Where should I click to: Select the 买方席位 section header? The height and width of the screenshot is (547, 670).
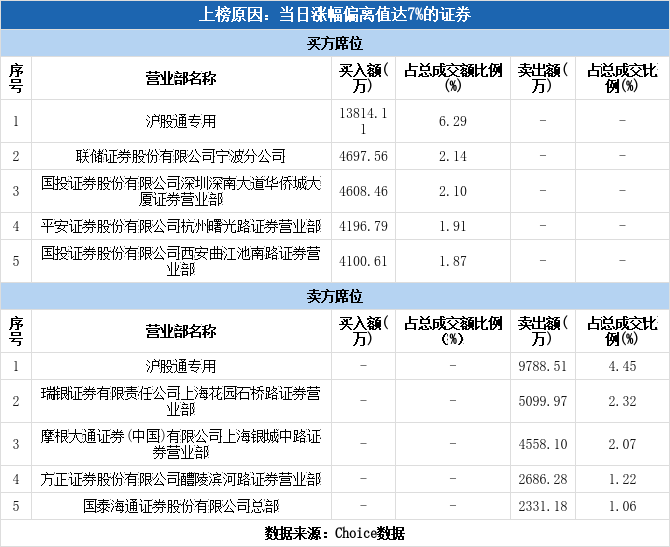tap(335, 43)
